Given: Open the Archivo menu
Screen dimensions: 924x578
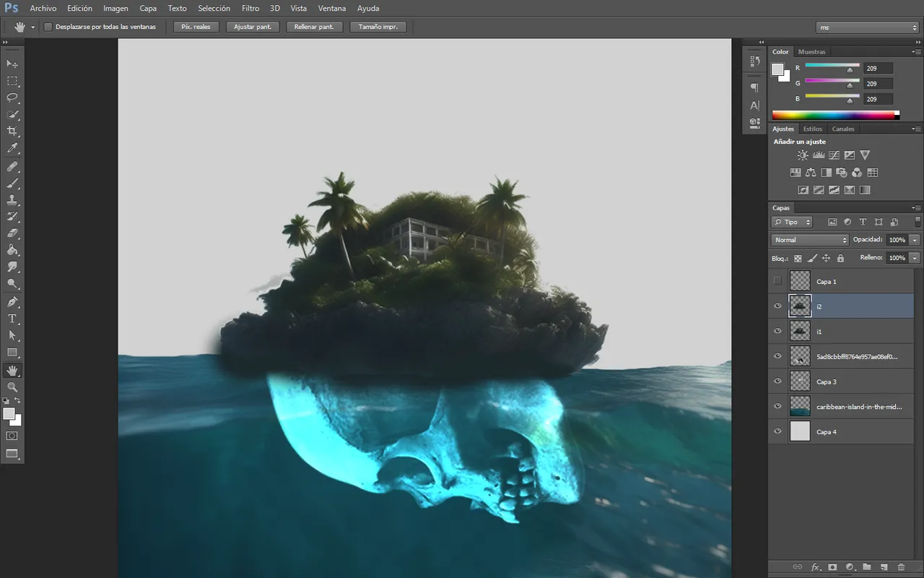Looking at the screenshot, I should pos(43,9).
